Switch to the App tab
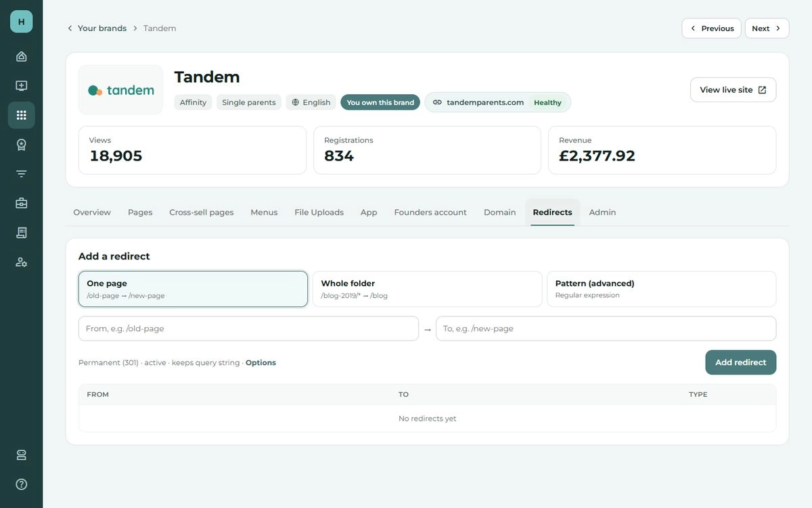 point(369,212)
